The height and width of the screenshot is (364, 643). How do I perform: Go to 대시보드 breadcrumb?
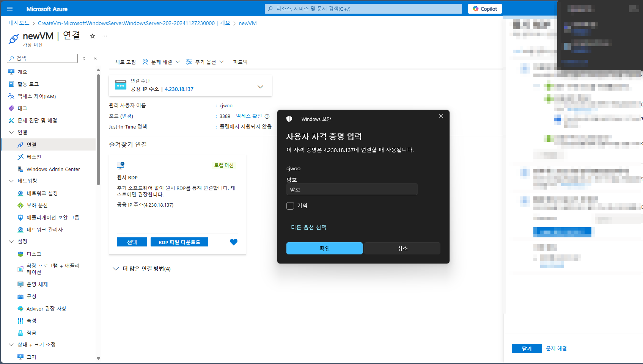19,23
